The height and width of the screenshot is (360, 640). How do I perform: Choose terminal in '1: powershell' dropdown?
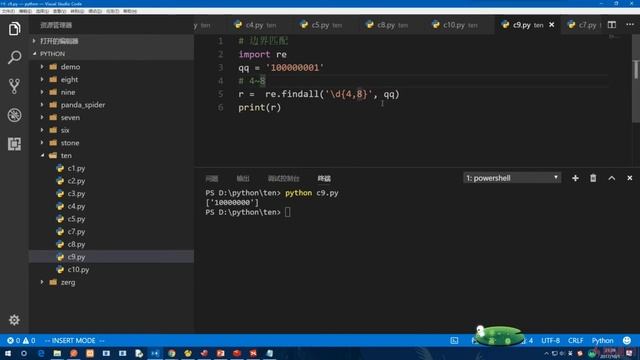point(512,178)
